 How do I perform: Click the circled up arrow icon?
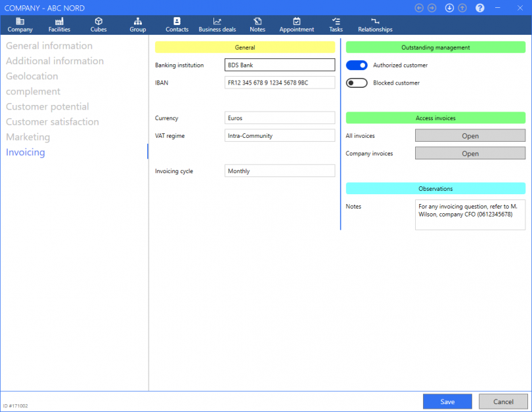[462, 8]
